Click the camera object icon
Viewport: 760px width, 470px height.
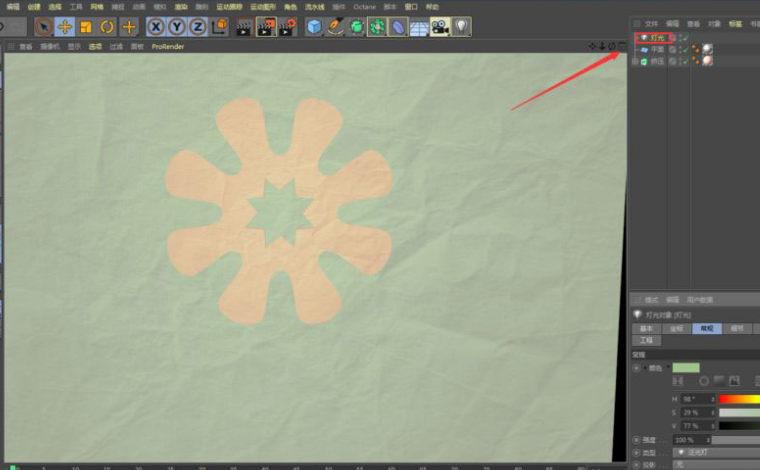(x=440, y=27)
